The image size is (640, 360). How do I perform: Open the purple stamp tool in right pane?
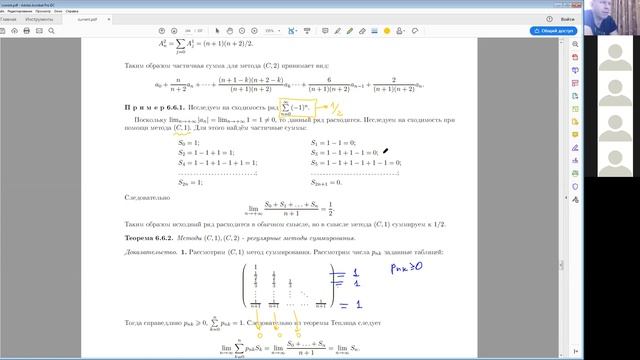click(575, 161)
